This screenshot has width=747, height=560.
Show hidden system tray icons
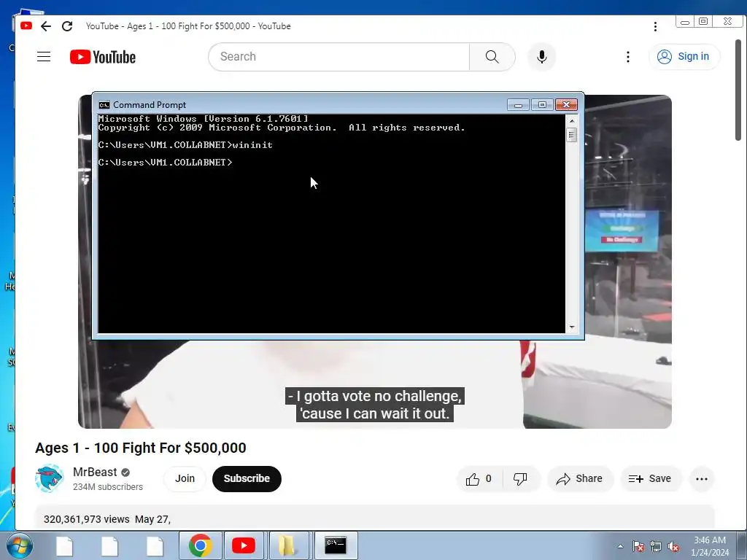(620, 546)
